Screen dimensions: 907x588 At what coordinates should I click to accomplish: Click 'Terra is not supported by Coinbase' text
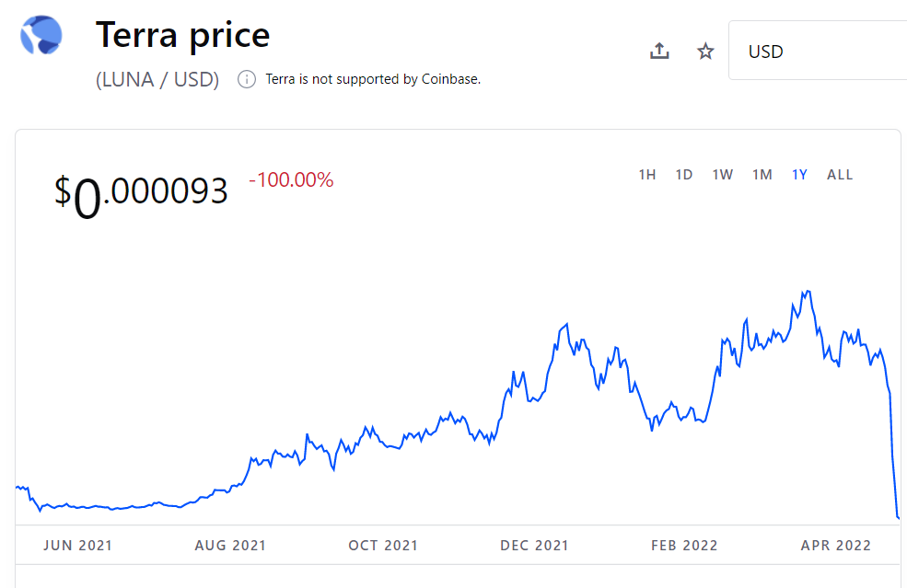[x=373, y=79]
